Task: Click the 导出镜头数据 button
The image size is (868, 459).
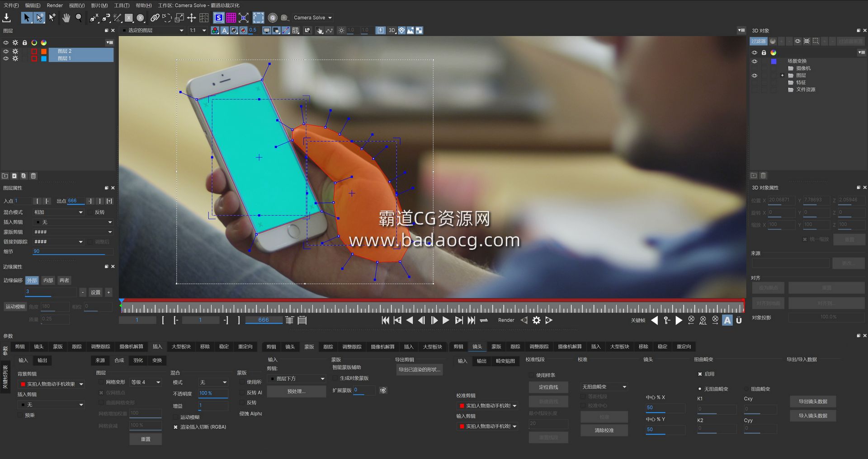Action: coord(812,401)
